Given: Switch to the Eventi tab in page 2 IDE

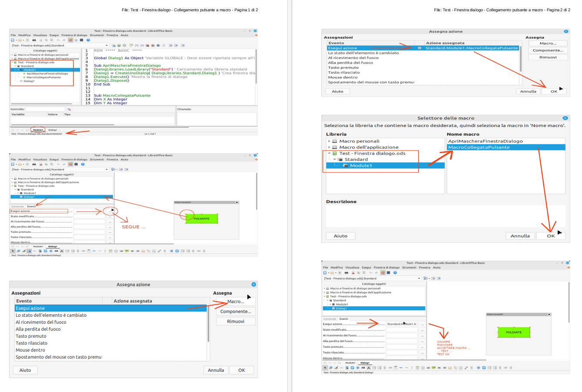Looking at the screenshot, I should click(x=344, y=319).
